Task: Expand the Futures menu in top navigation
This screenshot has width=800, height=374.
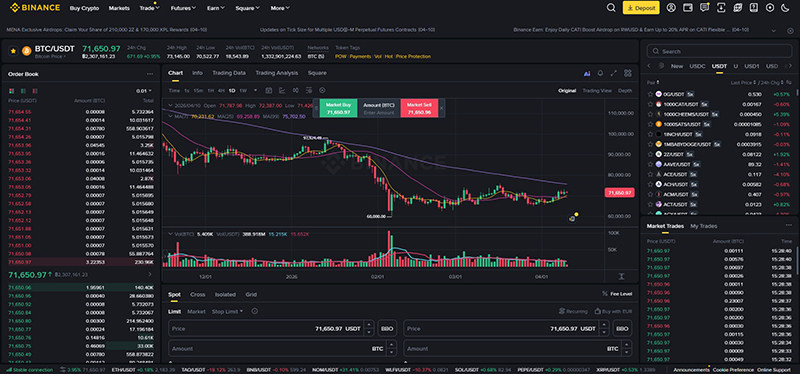Action: 184,8
